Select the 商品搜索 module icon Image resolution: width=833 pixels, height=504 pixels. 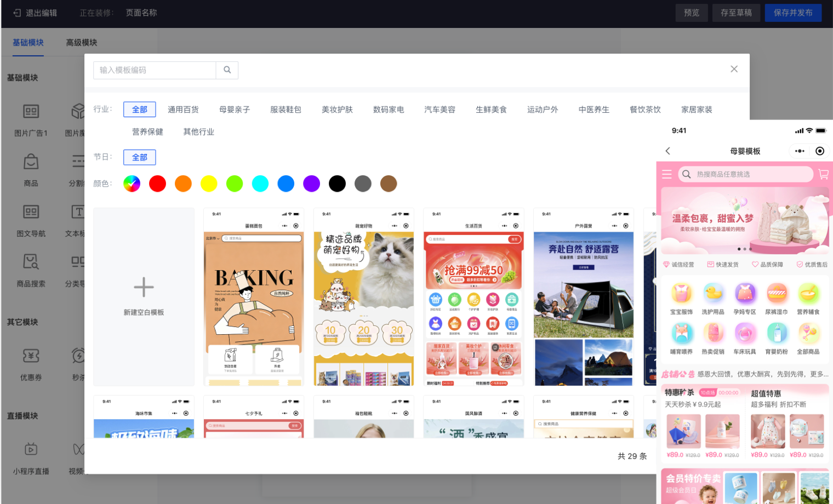click(x=31, y=262)
